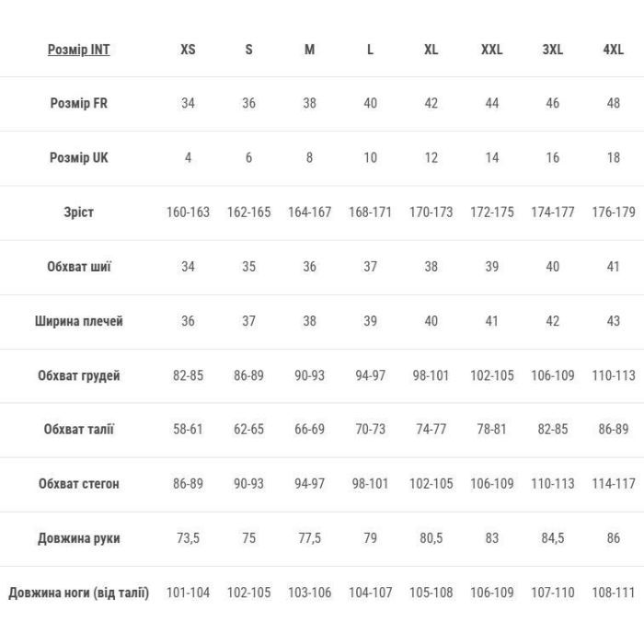Click the 'Розмір FR' row label
The width and height of the screenshot is (644, 644).
pyautogui.click(x=78, y=103)
